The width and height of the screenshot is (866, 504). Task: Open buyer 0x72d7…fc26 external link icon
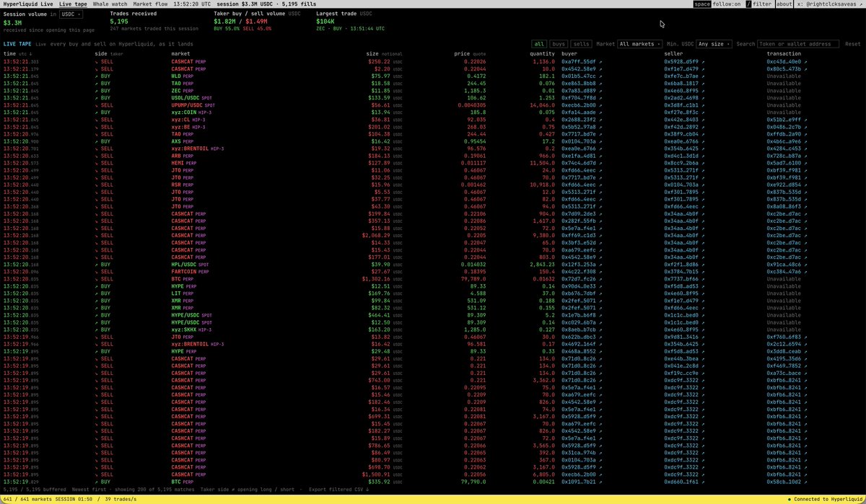(x=599, y=278)
